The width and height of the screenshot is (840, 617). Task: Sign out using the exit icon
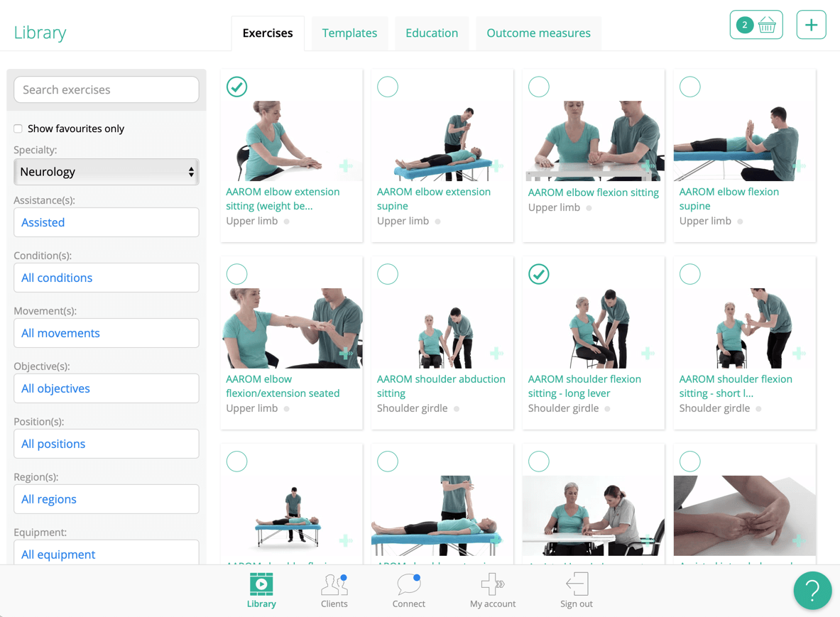coord(576,591)
